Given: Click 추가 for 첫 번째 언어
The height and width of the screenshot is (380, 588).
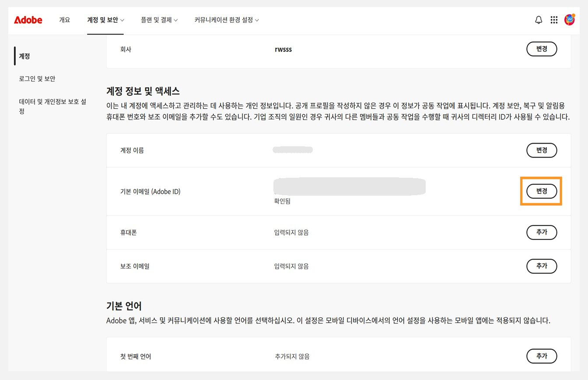Looking at the screenshot, I should click(542, 356).
